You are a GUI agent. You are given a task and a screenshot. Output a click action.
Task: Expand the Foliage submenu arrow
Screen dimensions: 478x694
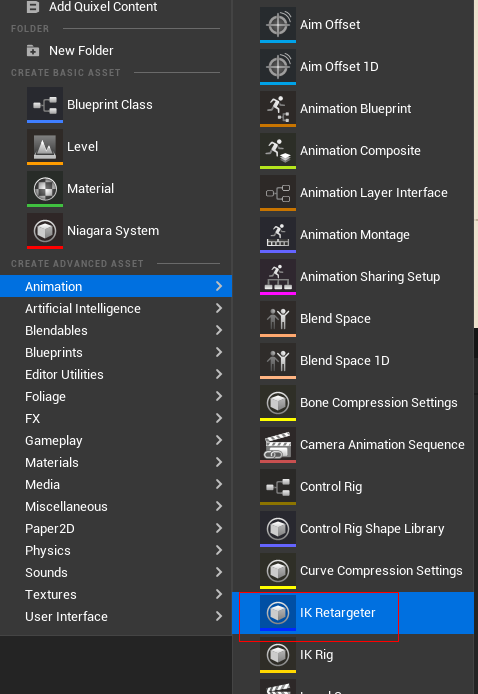coord(219,396)
